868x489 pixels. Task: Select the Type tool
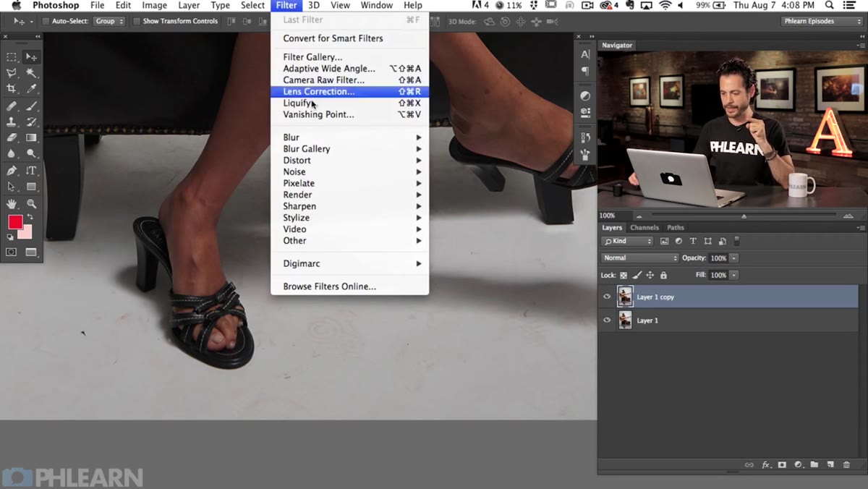click(31, 171)
